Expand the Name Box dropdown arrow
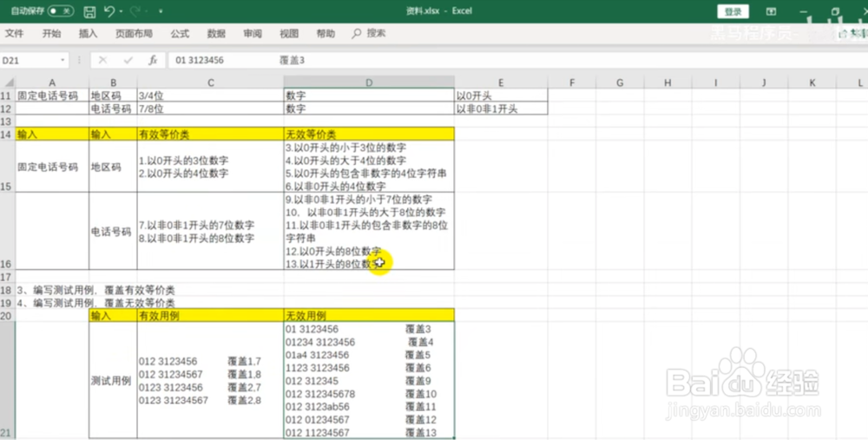The width and height of the screenshot is (868, 440). click(x=62, y=61)
